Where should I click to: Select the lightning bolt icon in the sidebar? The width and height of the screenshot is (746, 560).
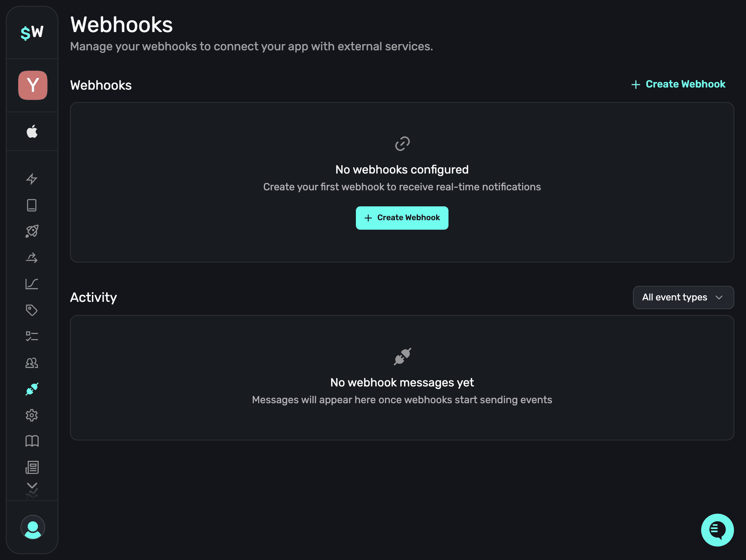tap(32, 179)
